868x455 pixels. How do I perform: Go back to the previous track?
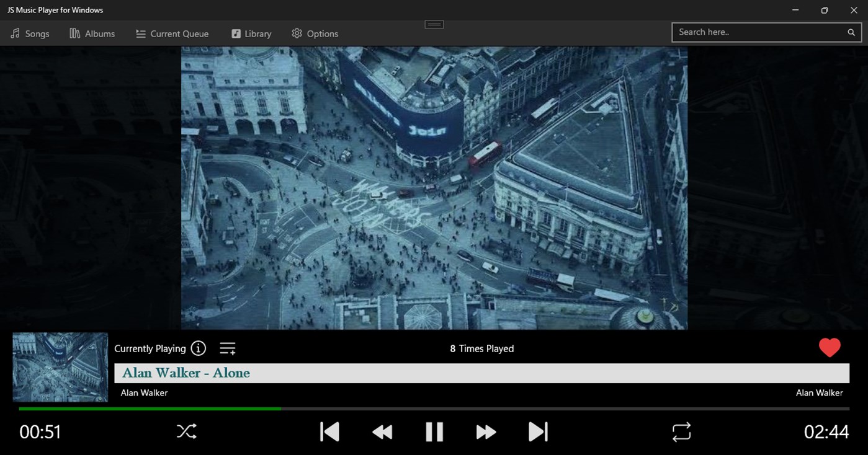(329, 431)
